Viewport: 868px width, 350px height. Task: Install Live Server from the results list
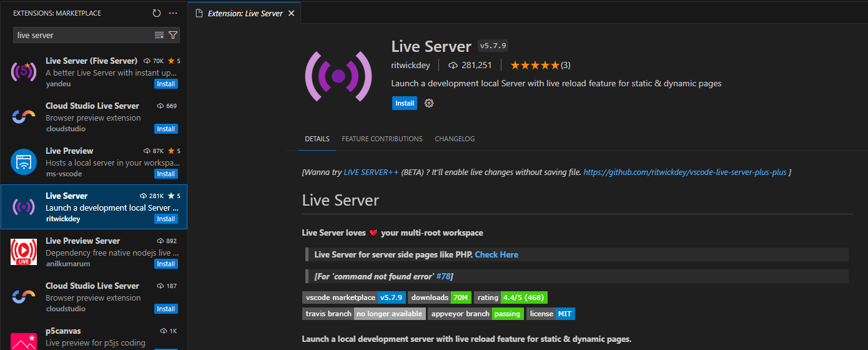[x=166, y=219]
